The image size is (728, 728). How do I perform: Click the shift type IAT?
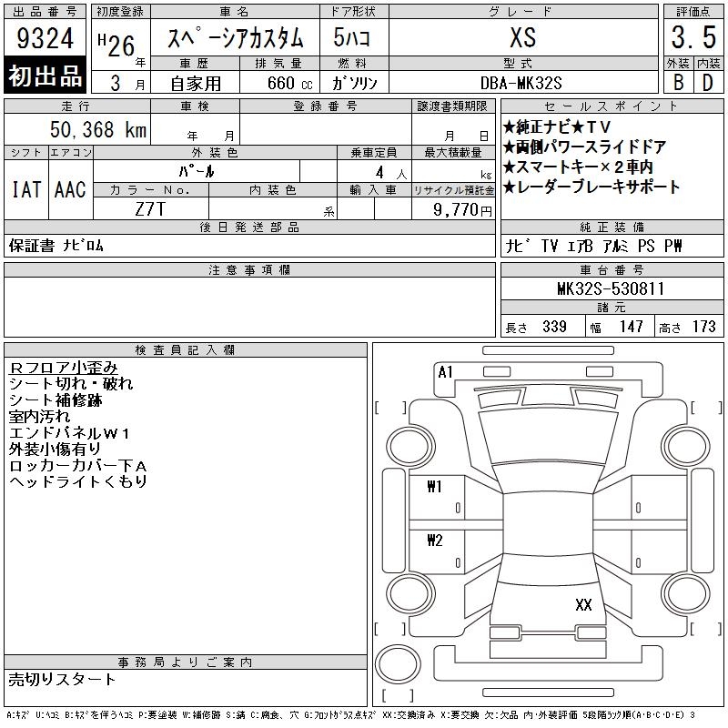[26, 189]
